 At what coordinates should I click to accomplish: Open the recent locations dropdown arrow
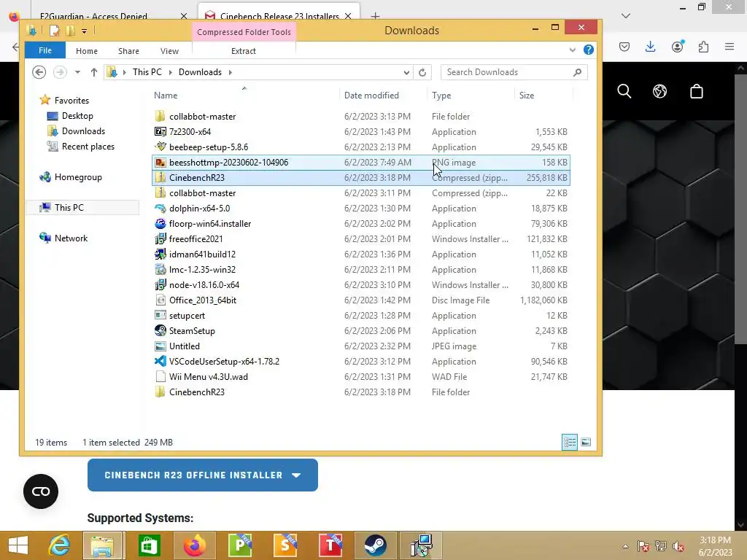(x=77, y=72)
